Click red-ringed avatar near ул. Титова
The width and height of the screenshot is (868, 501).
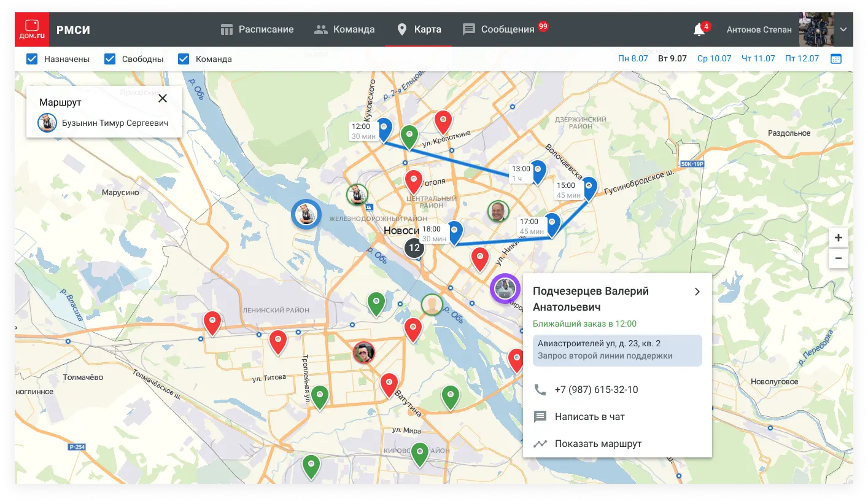point(364,352)
